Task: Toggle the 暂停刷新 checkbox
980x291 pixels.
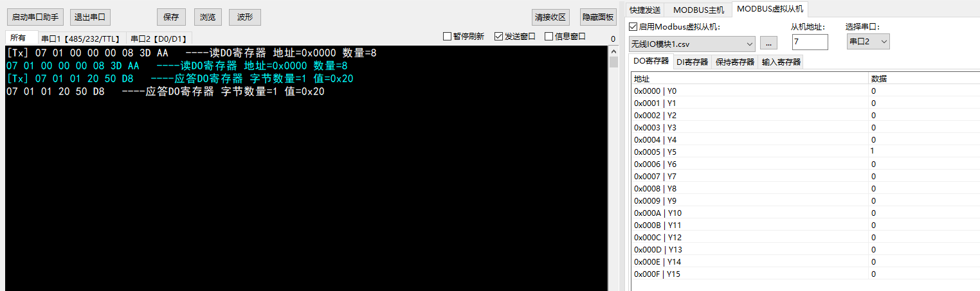Action: pos(464,37)
